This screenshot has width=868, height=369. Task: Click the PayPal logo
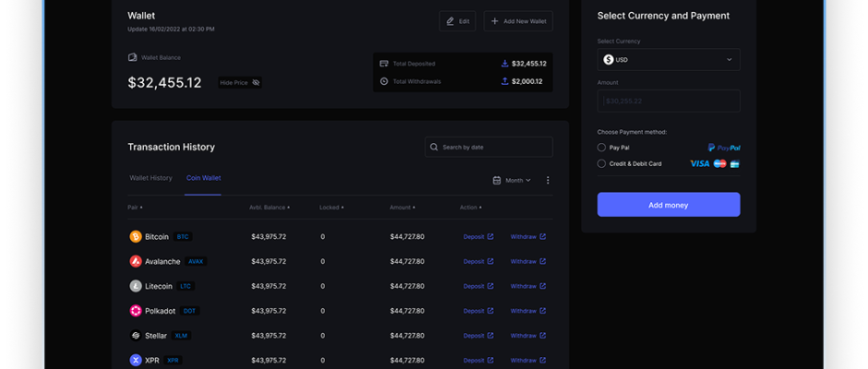[x=724, y=147]
